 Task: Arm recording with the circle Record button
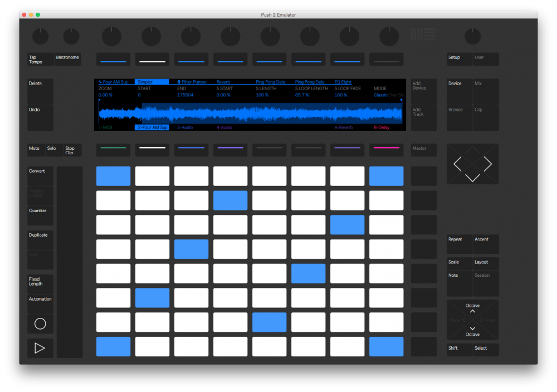(40, 324)
